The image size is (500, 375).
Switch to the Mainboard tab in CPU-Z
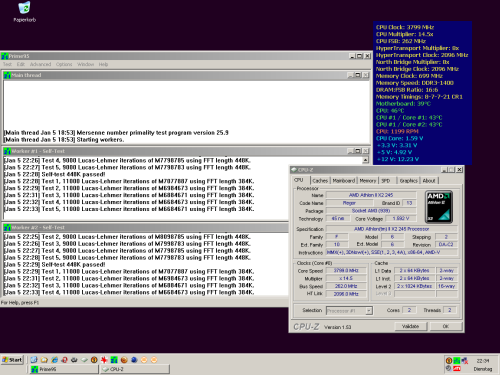344,181
